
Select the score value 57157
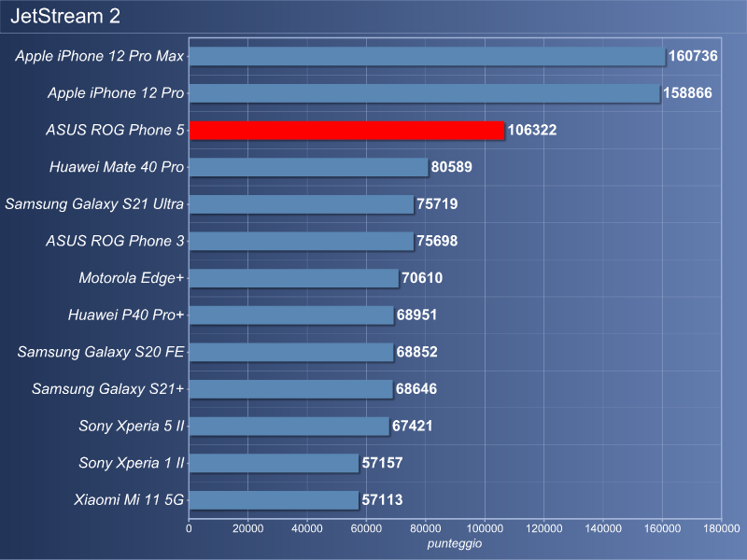(x=383, y=463)
